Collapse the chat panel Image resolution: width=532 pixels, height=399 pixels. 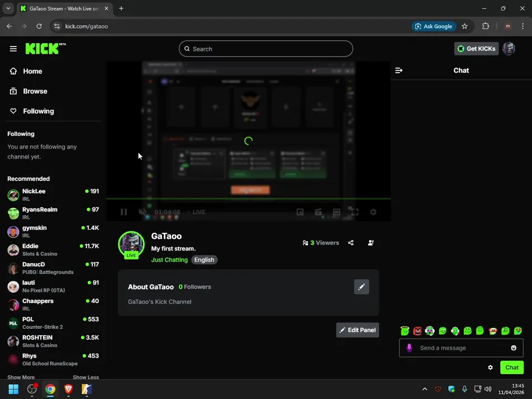[398, 70]
